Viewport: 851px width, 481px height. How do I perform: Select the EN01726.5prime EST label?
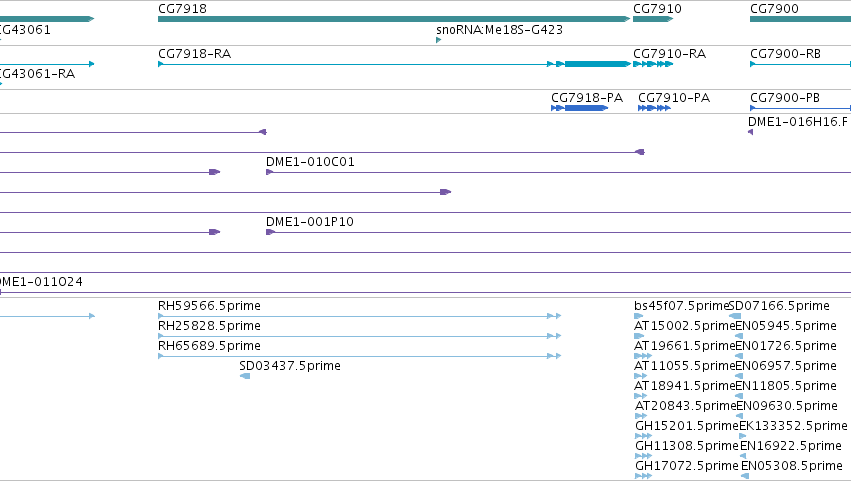(786, 346)
